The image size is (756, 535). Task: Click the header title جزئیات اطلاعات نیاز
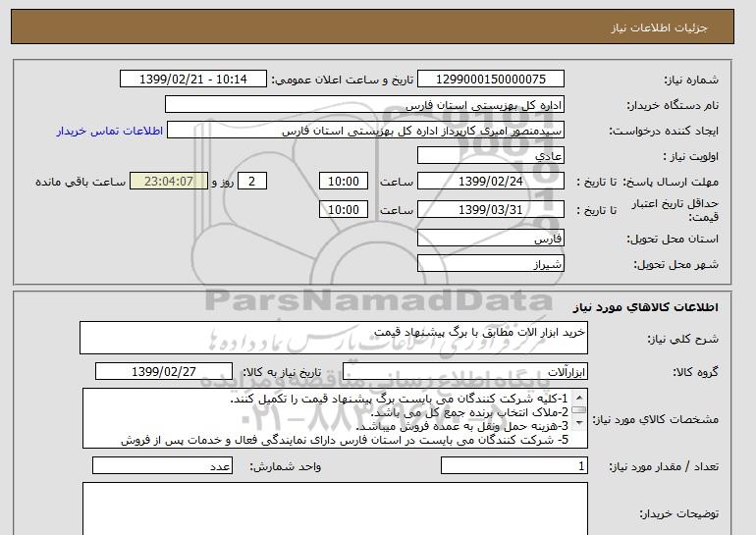659,27
